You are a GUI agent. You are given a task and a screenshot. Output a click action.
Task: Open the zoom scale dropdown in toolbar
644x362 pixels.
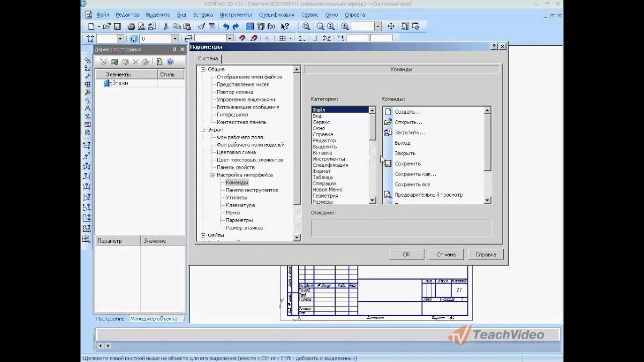(x=378, y=26)
